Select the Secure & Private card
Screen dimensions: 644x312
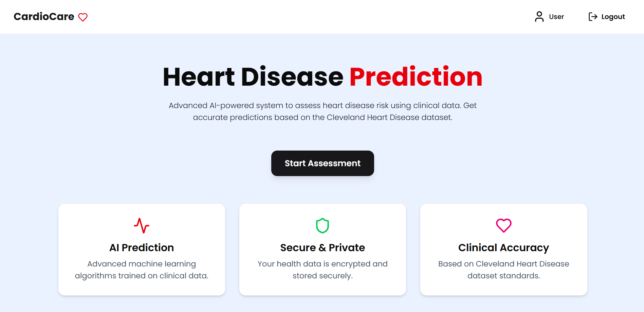click(323, 249)
